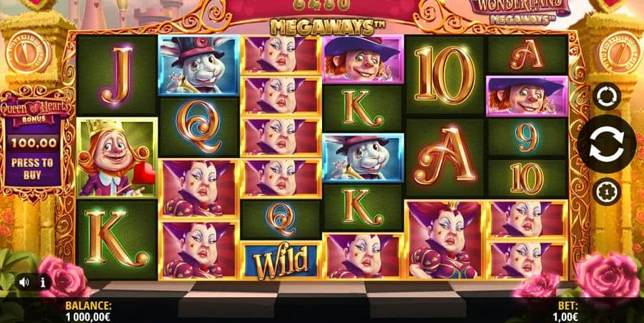Mute the game sound
Image resolution: width=644 pixels, height=323 pixels.
click(x=24, y=282)
